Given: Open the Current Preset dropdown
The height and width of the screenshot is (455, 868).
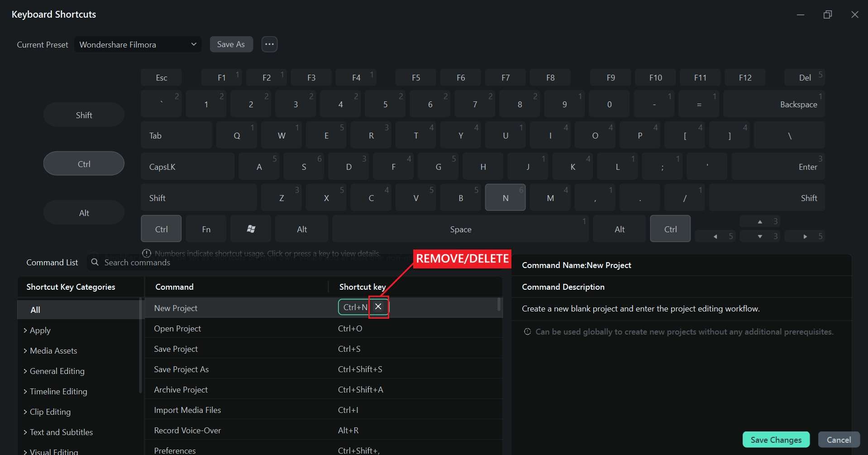Looking at the screenshot, I should (138, 44).
